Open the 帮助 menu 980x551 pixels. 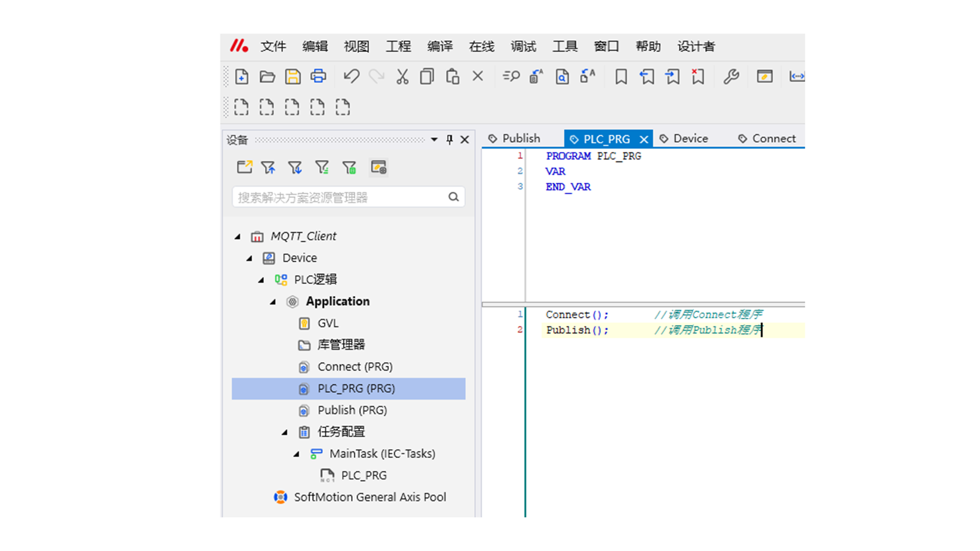click(648, 46)
